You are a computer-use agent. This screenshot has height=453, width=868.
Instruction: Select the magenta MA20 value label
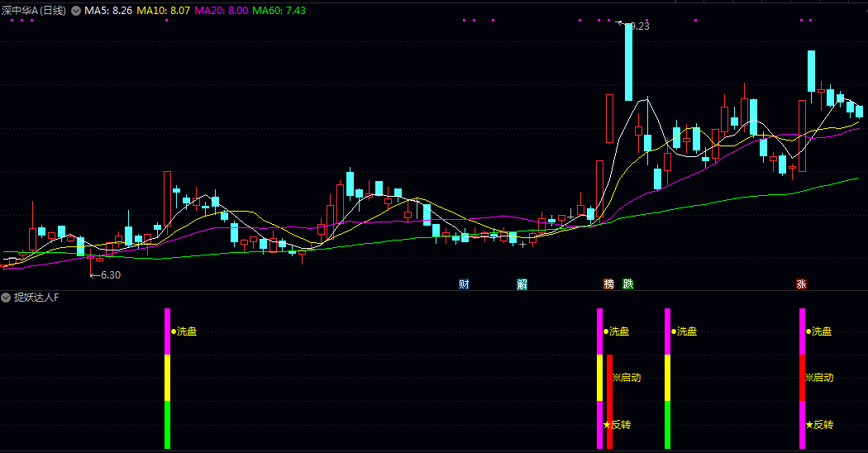221,12
